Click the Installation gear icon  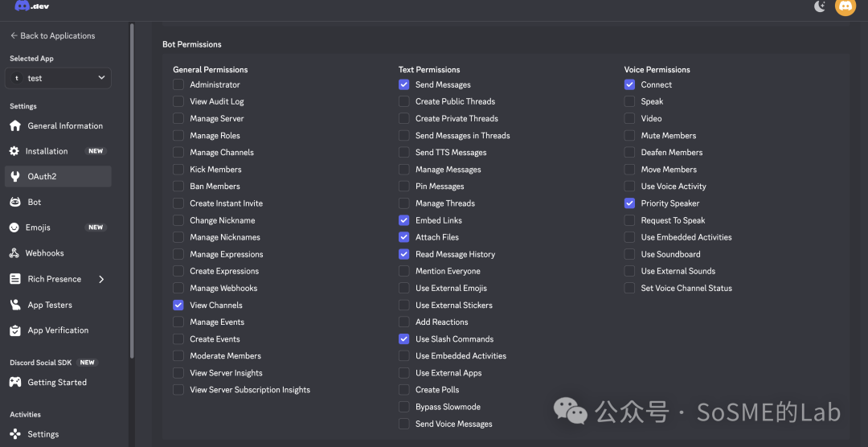pos(14,151)
